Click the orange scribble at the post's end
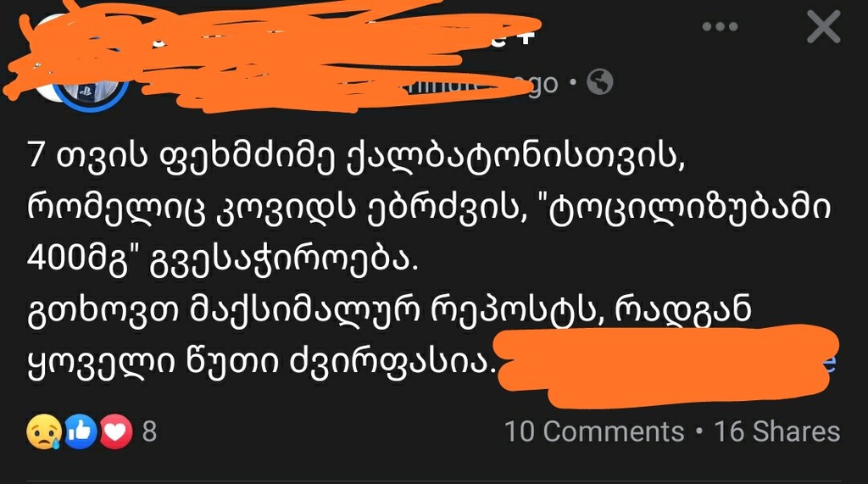868x484 pixels. pos(666,366)
